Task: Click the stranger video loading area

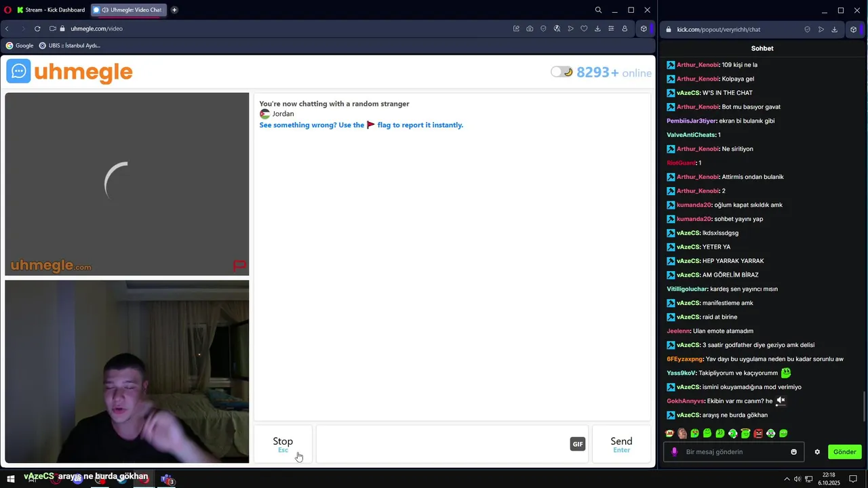Action: tap(127, 184)
